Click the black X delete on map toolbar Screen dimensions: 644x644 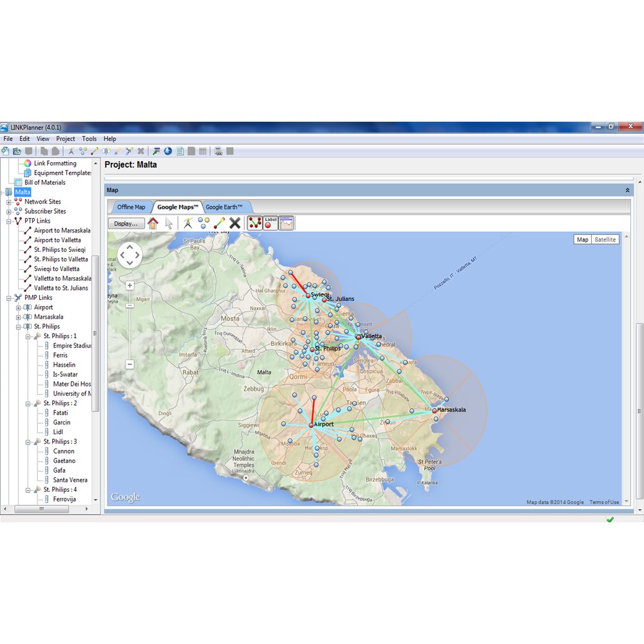pyautogui.click(x=235, y=223)
